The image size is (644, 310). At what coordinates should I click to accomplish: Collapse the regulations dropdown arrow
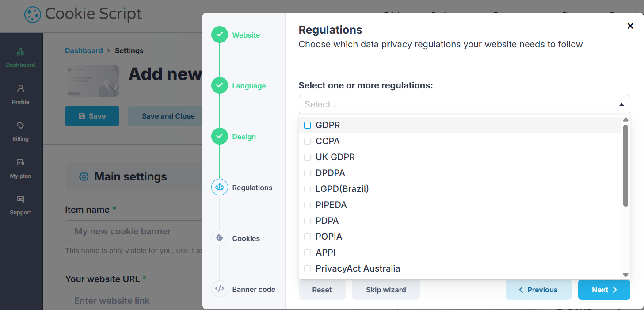coord(621,105)
